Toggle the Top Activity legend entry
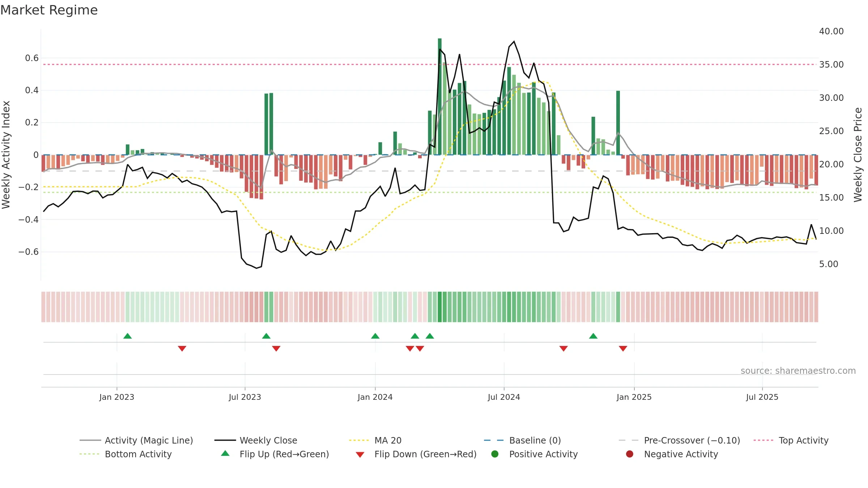 click(x=791, y=440)
